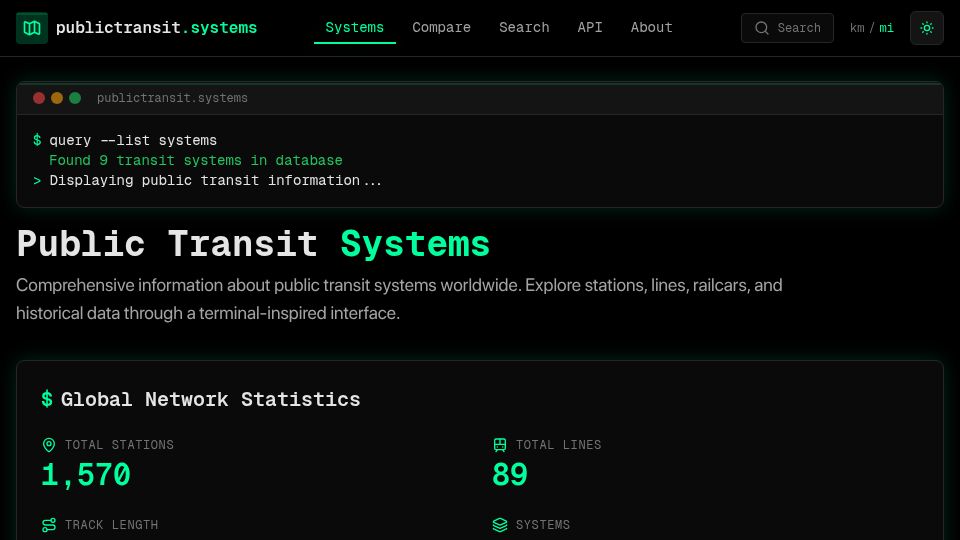
Task: Open the publictransit.systems home link
Action: [x=137, y=28]
